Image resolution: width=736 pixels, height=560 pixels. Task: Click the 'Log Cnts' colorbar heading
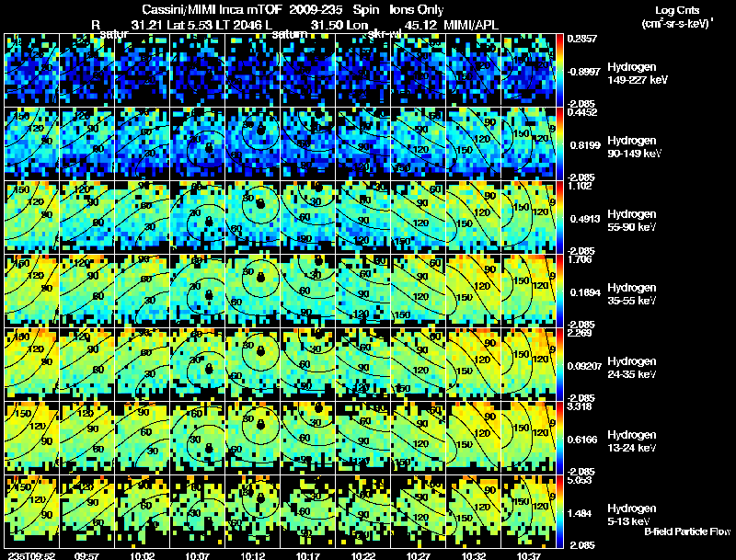tap(677, 10)
